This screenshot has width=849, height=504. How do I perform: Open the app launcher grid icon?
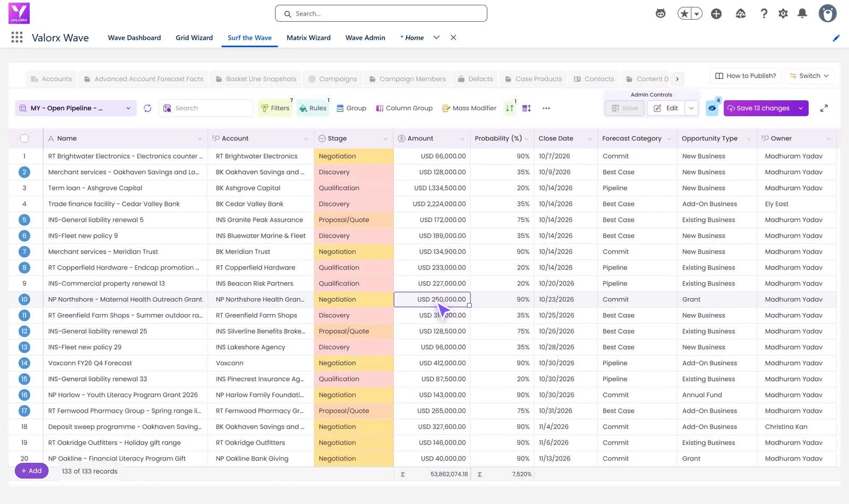coord(17,37)
